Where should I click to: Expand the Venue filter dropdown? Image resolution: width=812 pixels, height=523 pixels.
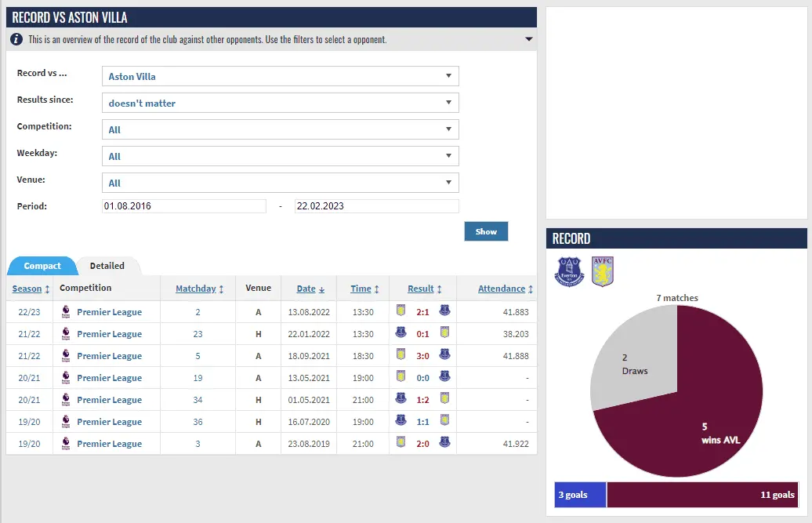point(280,183)
